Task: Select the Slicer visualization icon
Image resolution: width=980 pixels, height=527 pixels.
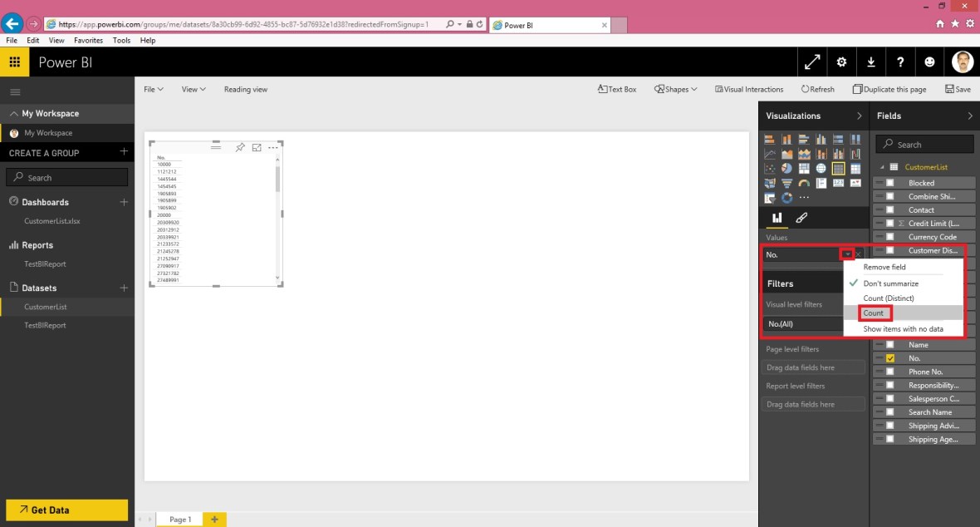Action: click(x=769, y=197)
